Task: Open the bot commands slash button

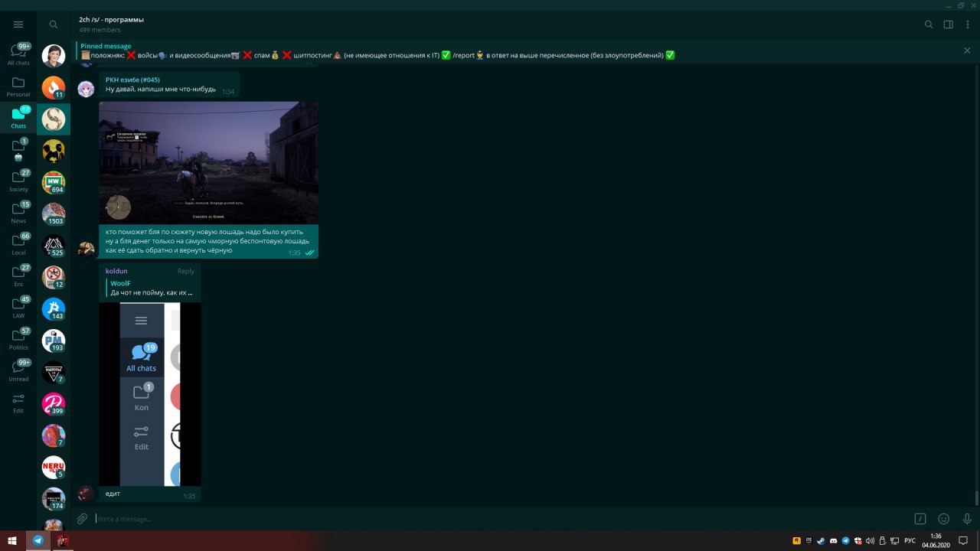Action: [921, 519]
